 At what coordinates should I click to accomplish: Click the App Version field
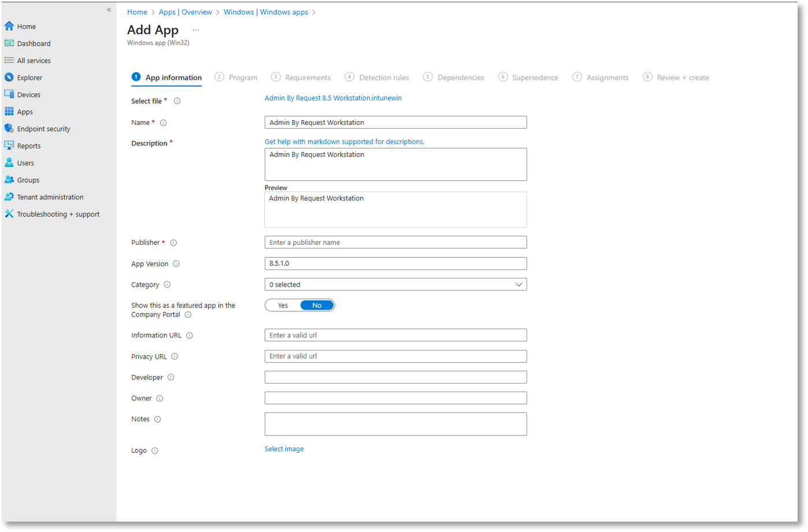pyautogui.click(x=396, y=263)
